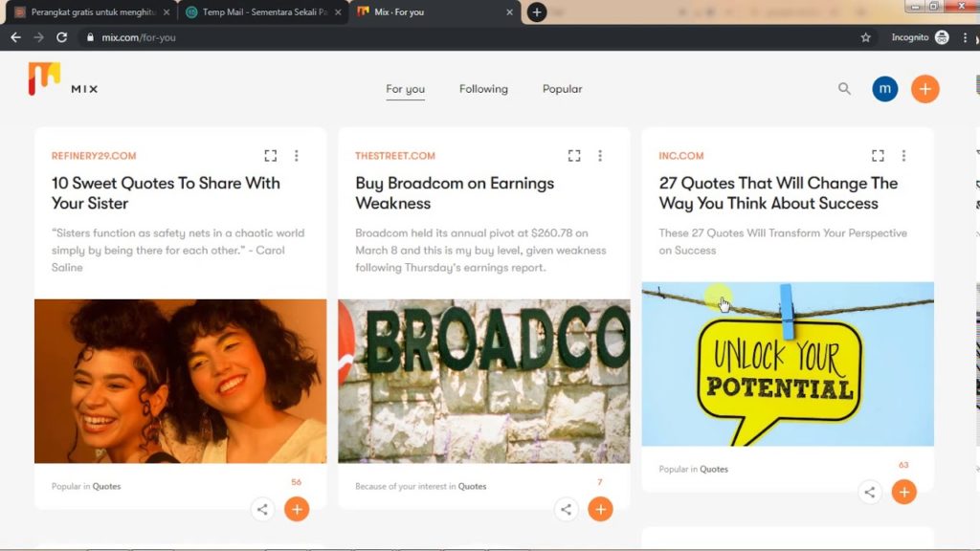This screenshot has width=980, height=551.
Task: Open more options on Inc.com card
Action: [903, 156]
